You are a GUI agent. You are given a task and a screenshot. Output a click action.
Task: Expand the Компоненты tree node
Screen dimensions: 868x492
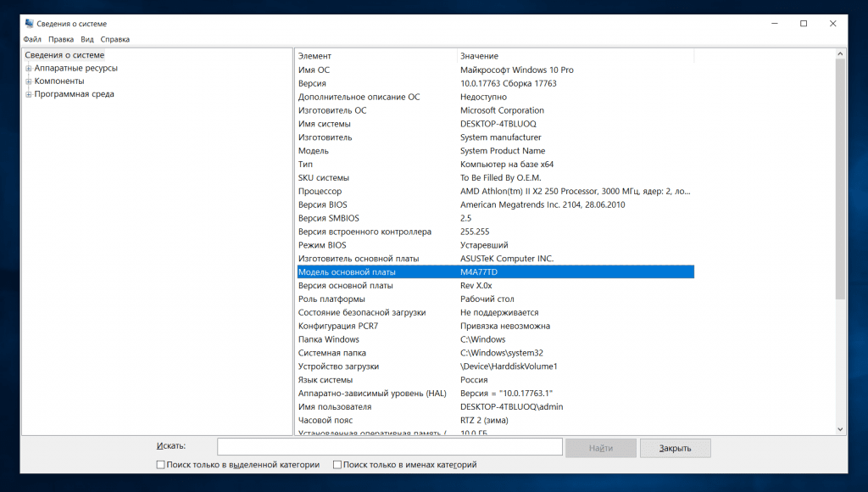pyautogui.click(x=28, y=81)
